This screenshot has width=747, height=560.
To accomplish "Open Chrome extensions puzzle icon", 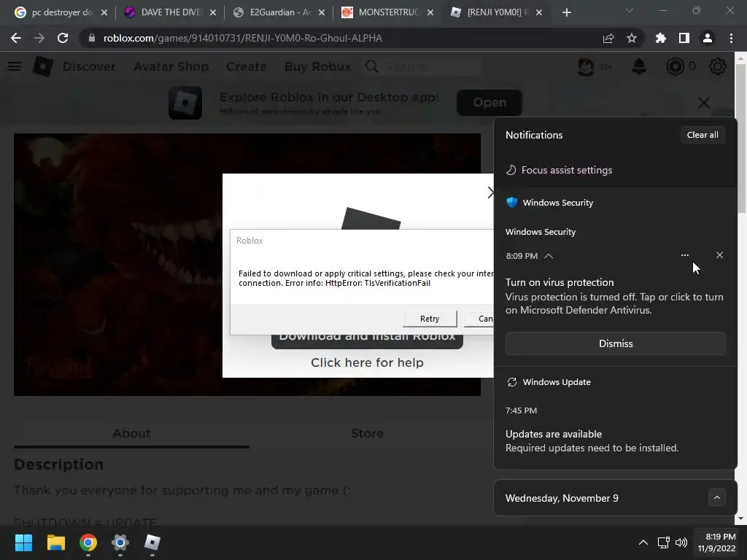I will (x=661, y=38).
